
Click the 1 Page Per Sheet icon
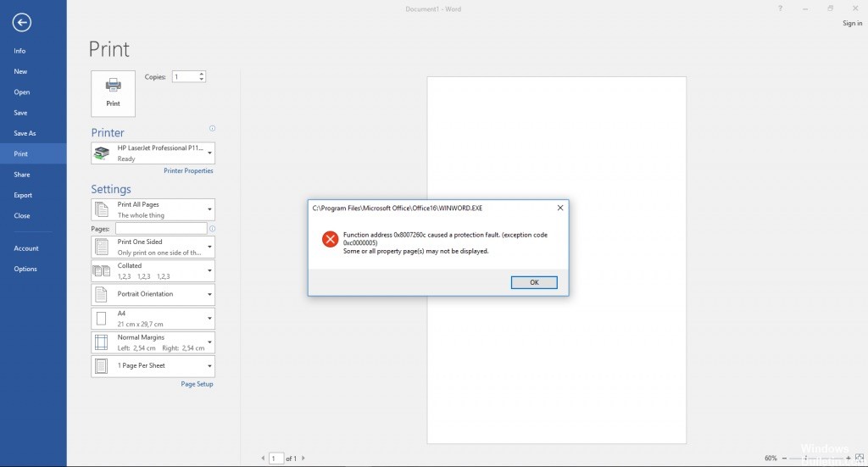(102, 366)
